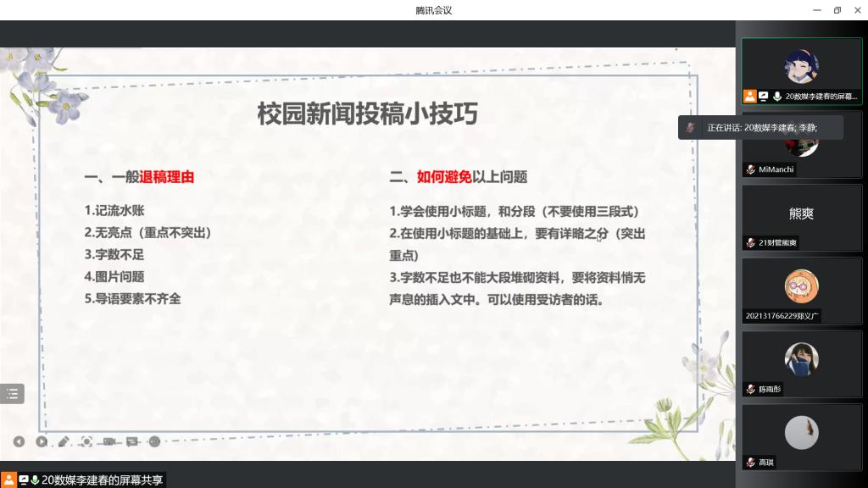Click the green microphone icon in bottom bar
Image resolution: width=868 pixels, height=488 pixels.
pos(36,480)
